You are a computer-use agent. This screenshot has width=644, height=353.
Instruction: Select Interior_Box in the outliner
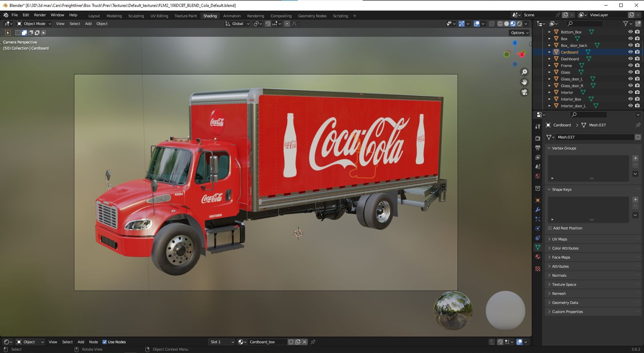pyautogui.click(x=571, y=99)
